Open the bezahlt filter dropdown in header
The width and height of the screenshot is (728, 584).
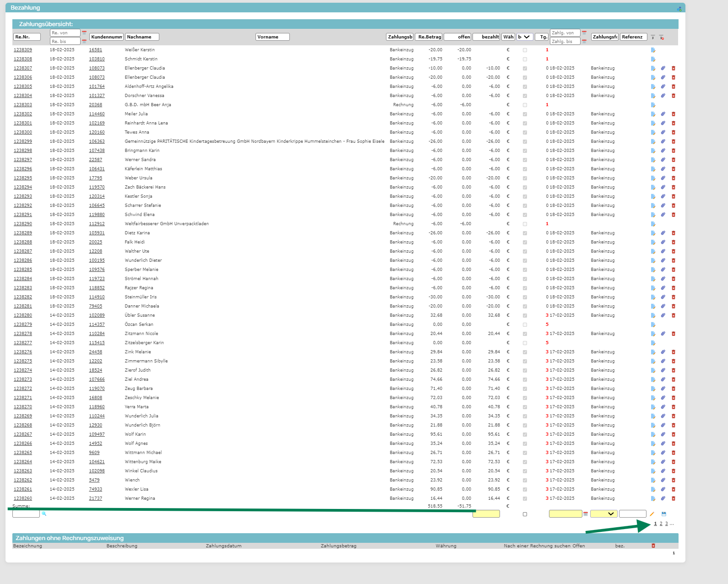point(524,37)
